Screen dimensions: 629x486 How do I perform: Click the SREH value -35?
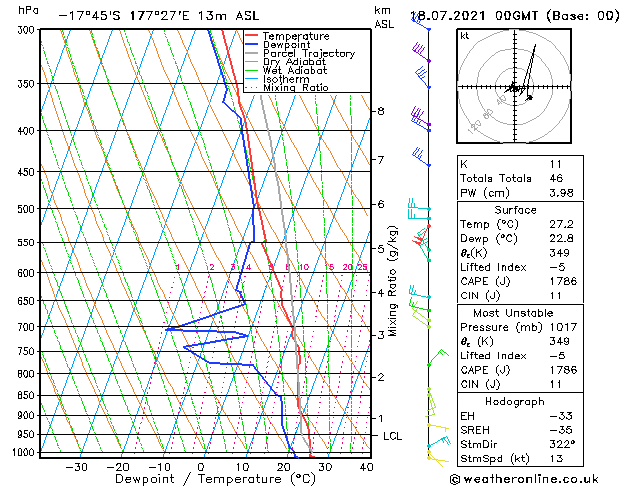pyautogui.click(x=561, y=430)
